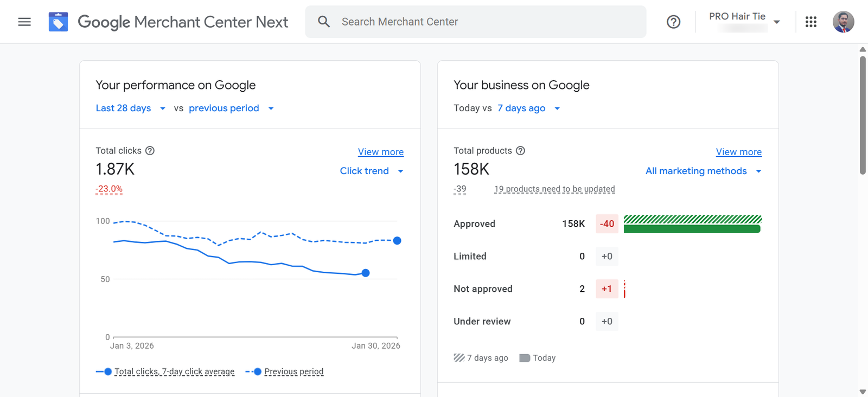Viewport: 868px width, 397px height.
Task: Click the Total clicks info icon
Action: [150, 151]
